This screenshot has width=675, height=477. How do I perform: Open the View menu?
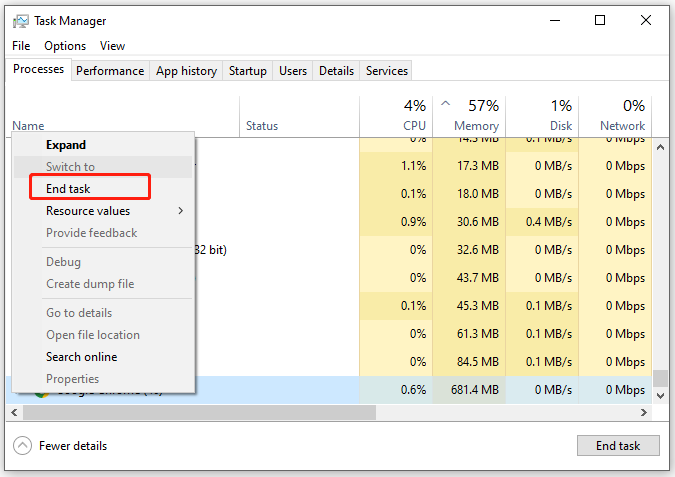[x=112, y=46]
